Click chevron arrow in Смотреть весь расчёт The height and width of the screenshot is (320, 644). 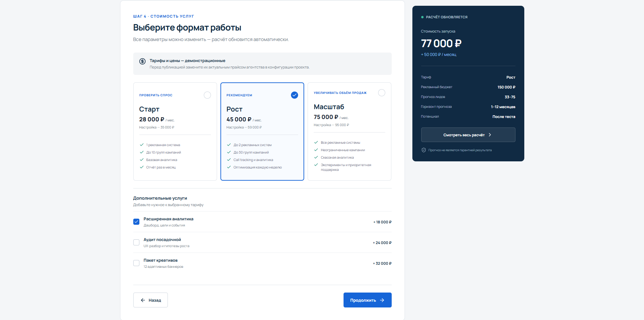[490, 135]
